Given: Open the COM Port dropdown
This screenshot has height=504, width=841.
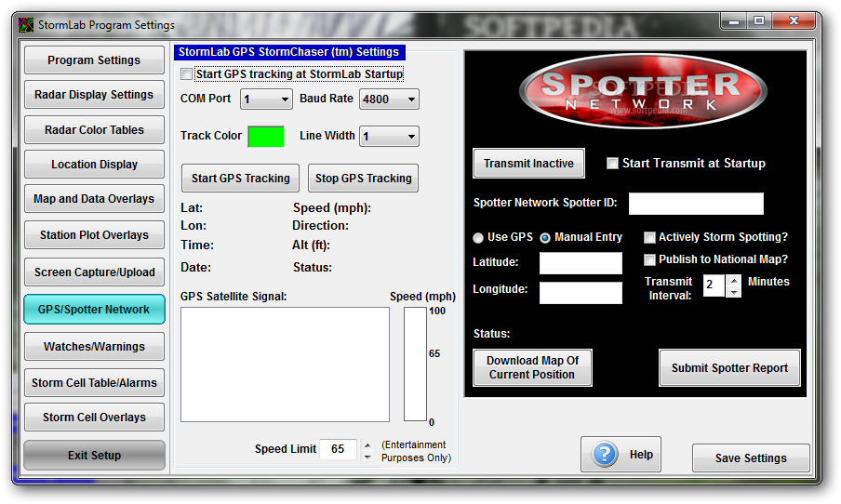Looking at the screenshot, I should pos(266,99).
